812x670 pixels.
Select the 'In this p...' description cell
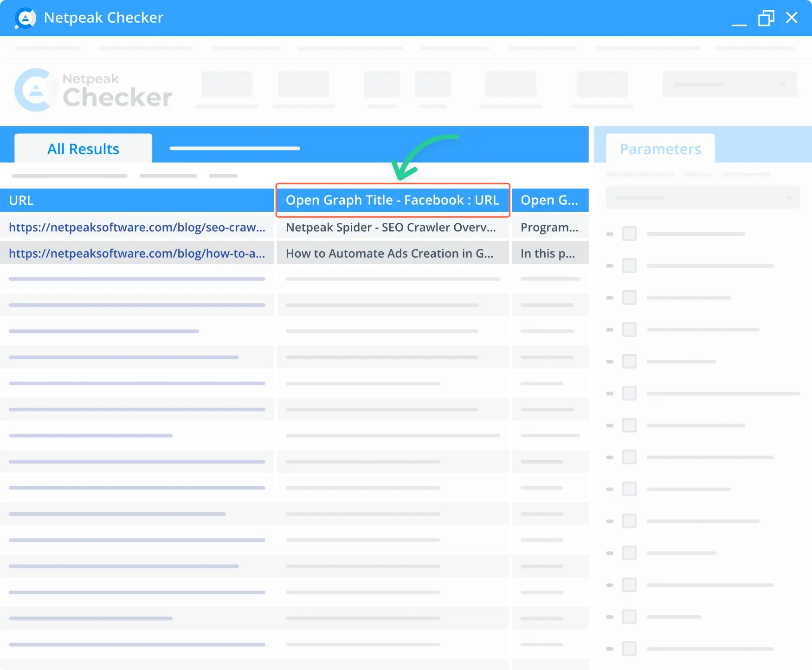click(x=550, y=253)
